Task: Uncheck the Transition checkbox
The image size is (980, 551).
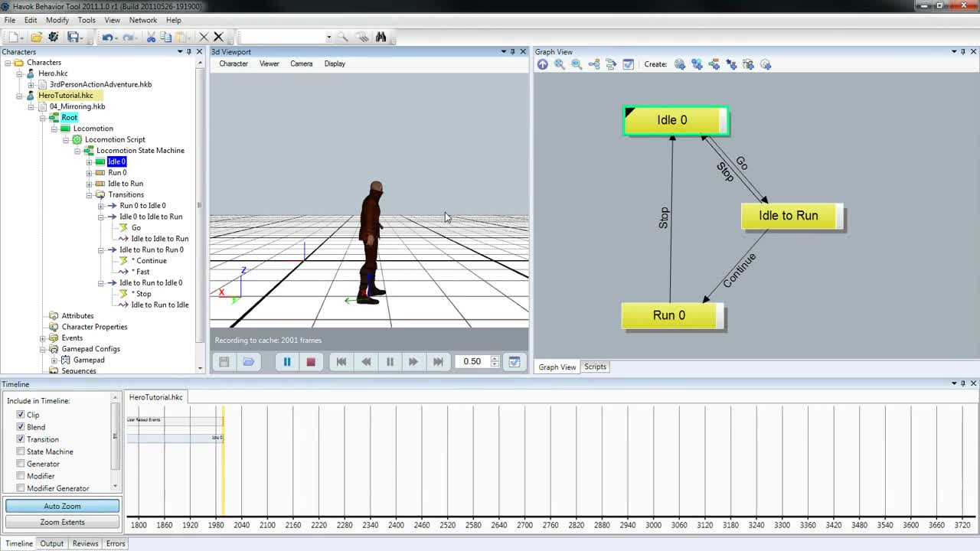Action: pyautogui.click(x=21, y=439)
